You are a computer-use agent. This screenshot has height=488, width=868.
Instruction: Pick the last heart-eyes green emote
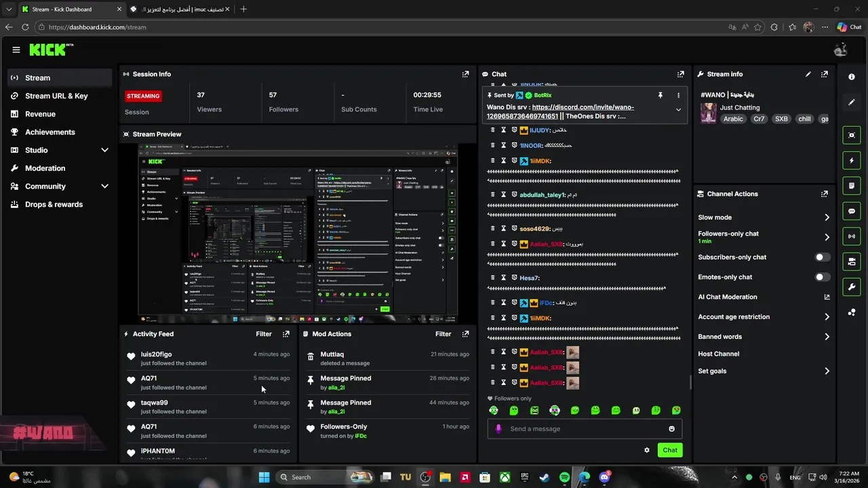tap(676, 410)
